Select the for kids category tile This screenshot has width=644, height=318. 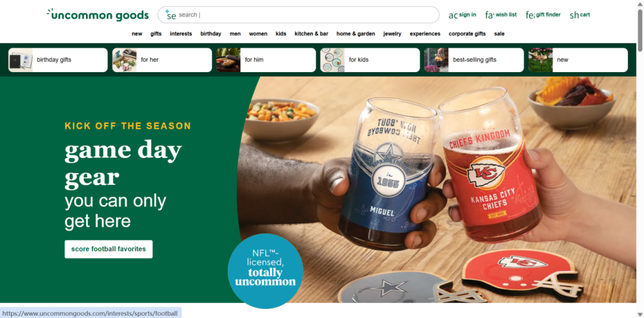click(x=370, y=60)
